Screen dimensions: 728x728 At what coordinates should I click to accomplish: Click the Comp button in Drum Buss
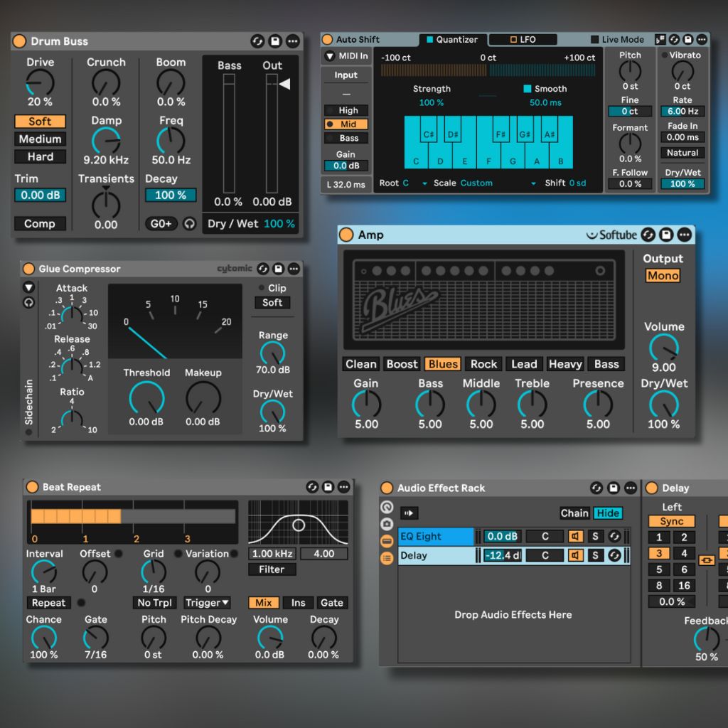pyautogui.click(x=40, y=223)
